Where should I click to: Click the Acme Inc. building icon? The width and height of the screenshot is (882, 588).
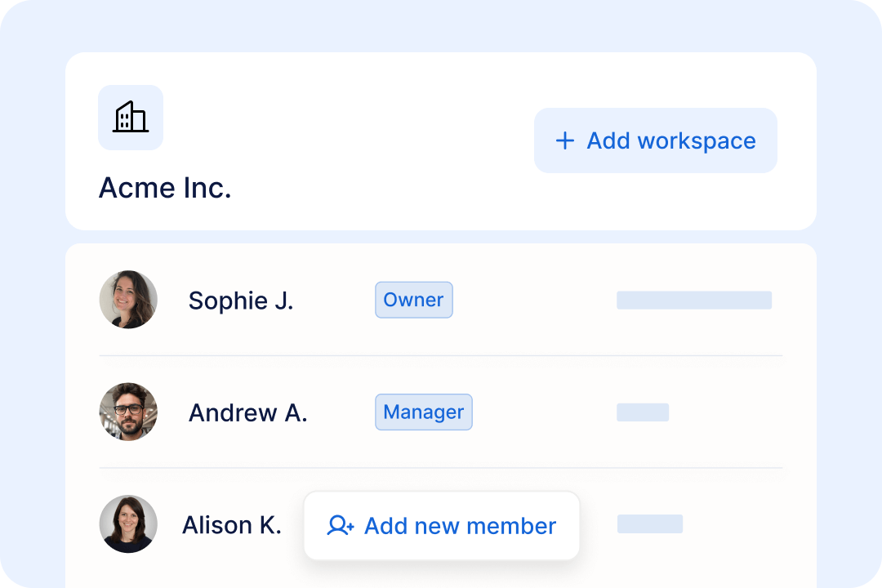(130, 117)
